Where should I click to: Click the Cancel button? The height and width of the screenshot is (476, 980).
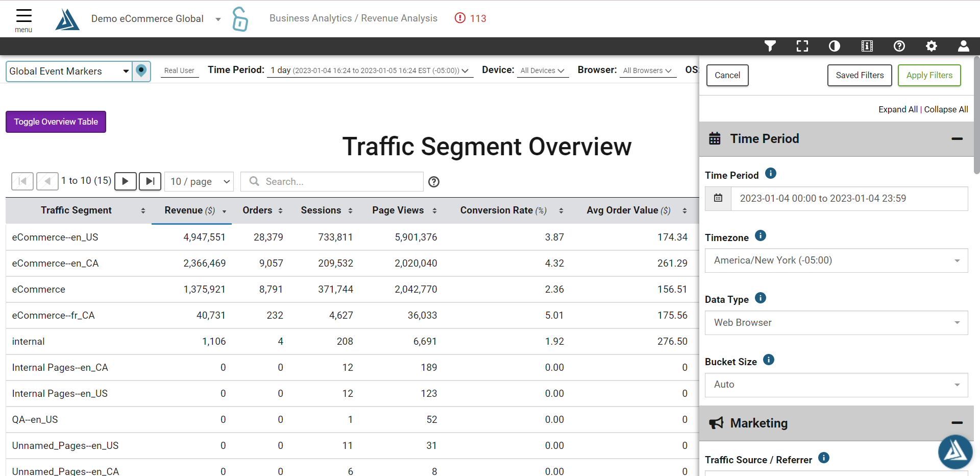(x=727, y=75)
